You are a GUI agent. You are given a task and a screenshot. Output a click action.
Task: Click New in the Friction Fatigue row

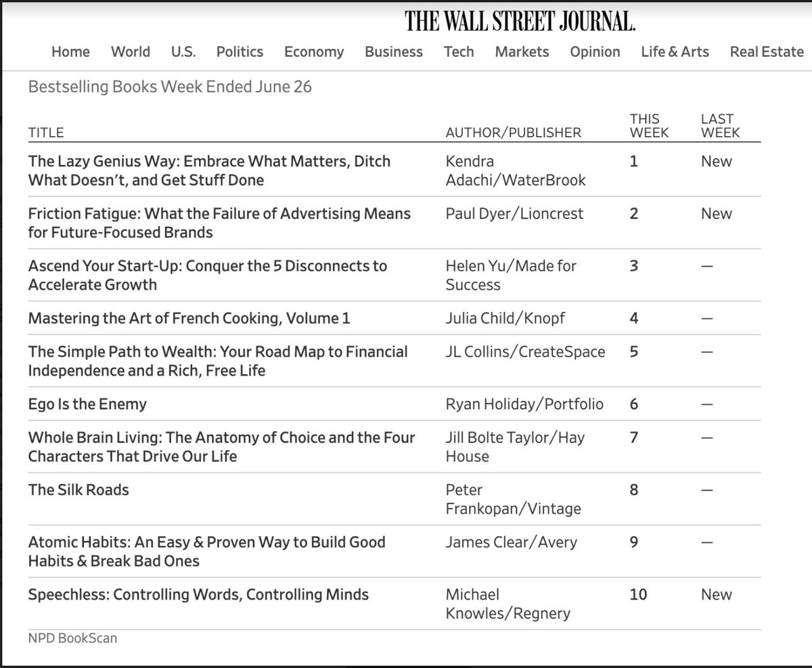point(717,214)
